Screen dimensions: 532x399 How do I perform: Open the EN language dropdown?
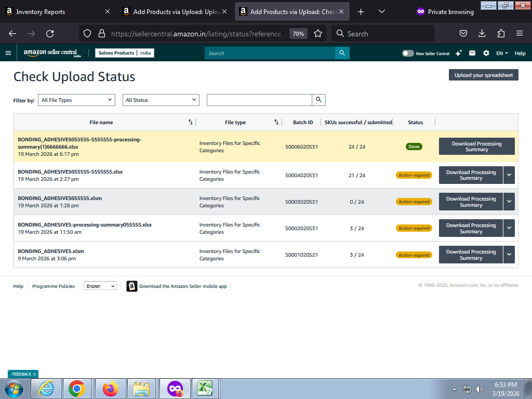click(x=502, y=54)
